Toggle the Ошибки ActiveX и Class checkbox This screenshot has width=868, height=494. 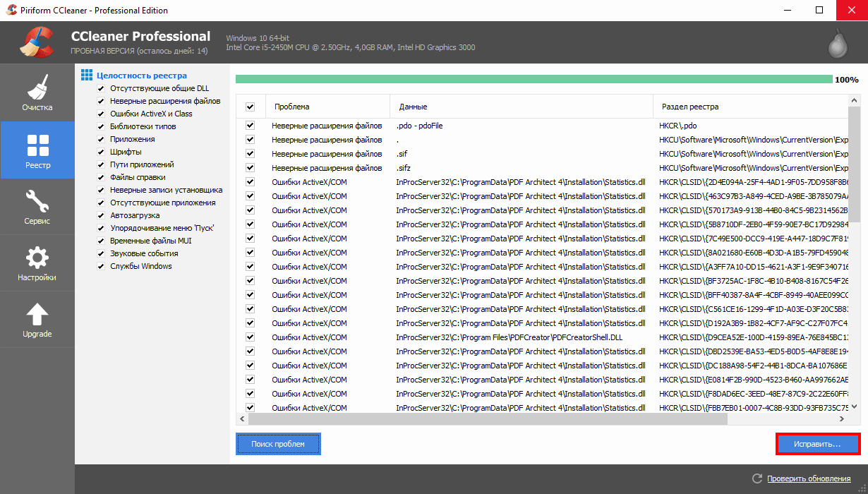(x=102, y=114)
